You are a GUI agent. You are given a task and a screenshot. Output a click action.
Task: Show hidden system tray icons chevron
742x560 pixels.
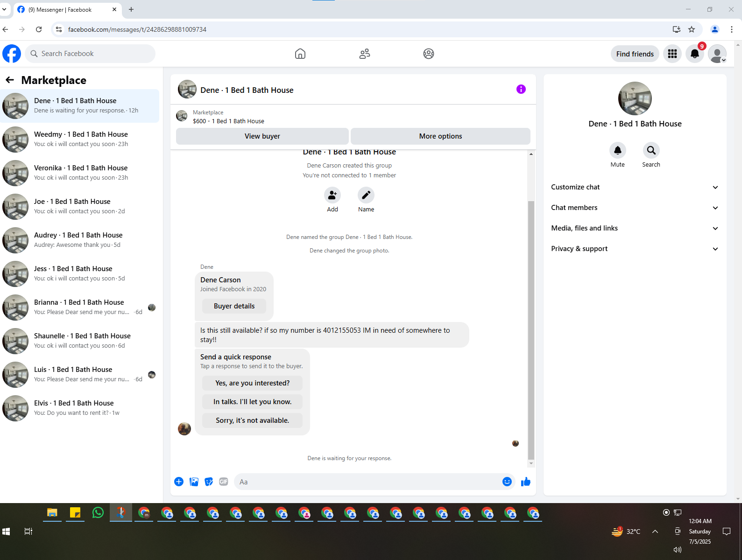click(655, 532)
